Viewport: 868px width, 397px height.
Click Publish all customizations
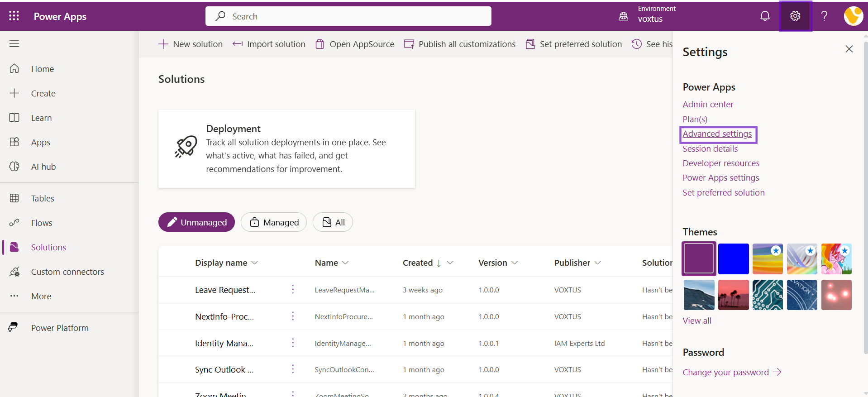point(460,44)
